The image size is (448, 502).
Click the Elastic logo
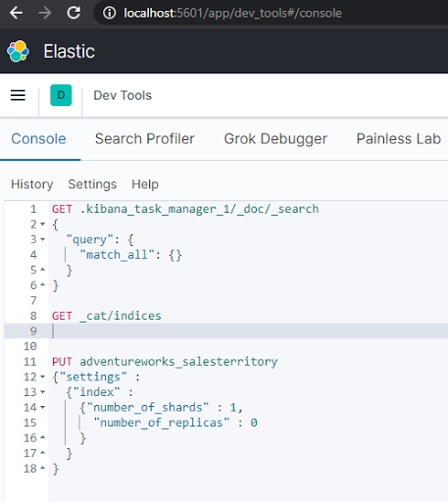18,51
